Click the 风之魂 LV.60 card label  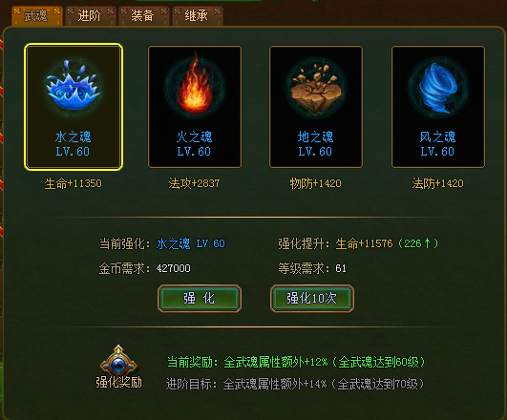pos(438,144)
